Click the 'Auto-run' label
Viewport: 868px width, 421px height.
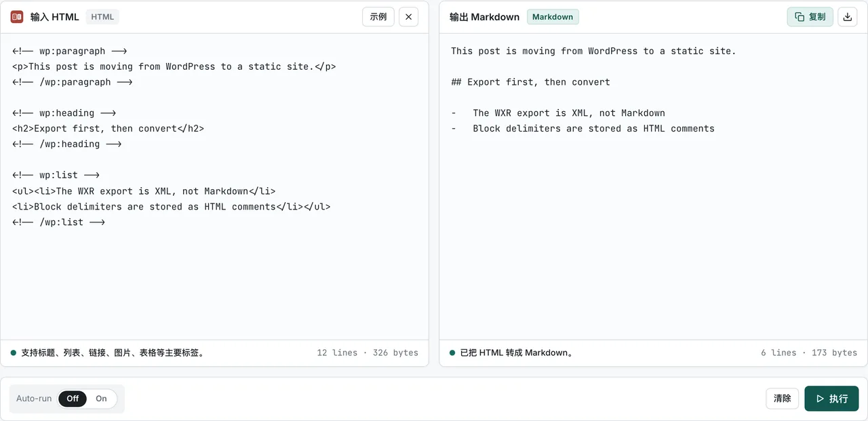click(x=34, y=399)
